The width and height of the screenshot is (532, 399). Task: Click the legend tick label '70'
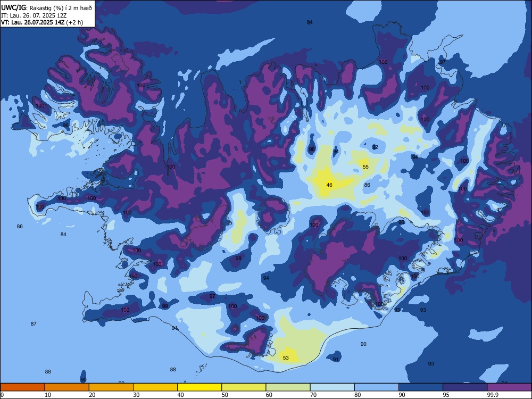tap(313, 395)
